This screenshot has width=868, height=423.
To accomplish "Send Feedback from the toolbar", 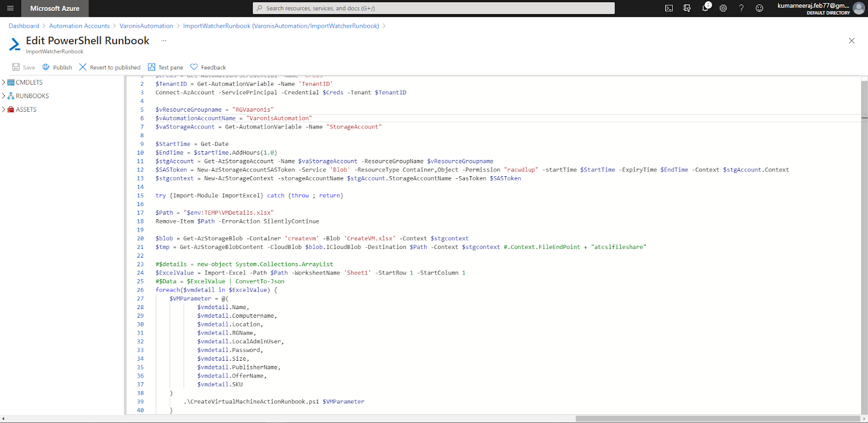I will 208,67.
